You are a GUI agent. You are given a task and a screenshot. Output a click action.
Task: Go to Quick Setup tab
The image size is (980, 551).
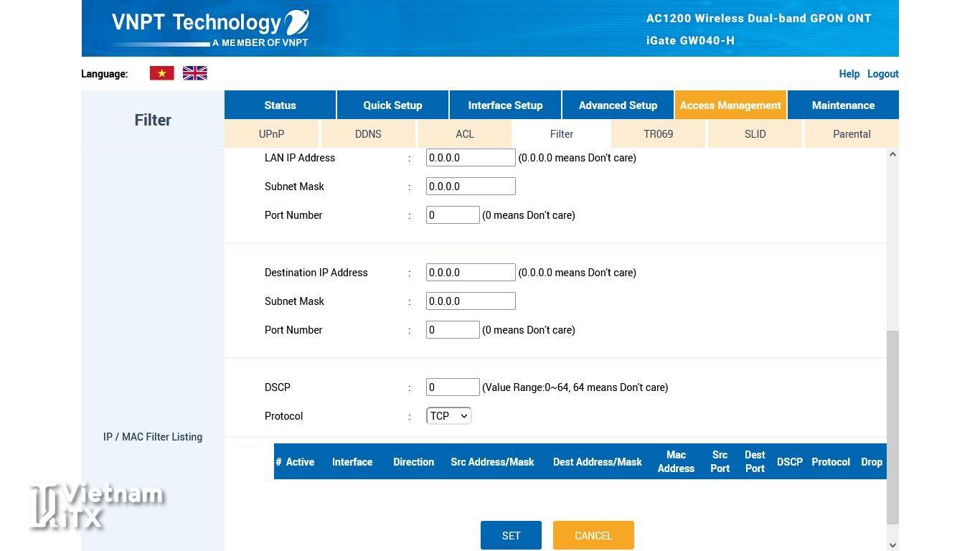392,105
